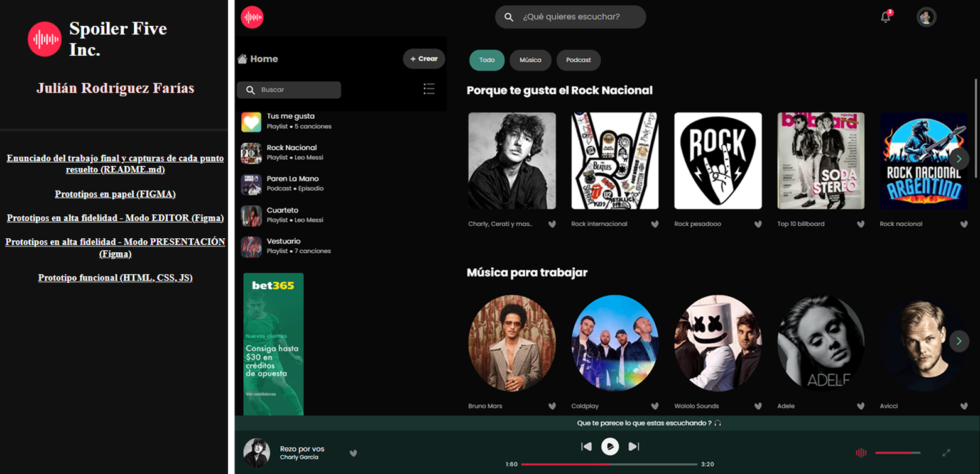Image resolution: width=980 pixels, height=474 pixels.
Task: Open Prototipo funcional (HTML, CSS, JS) link
Action: tap(115, 278)
